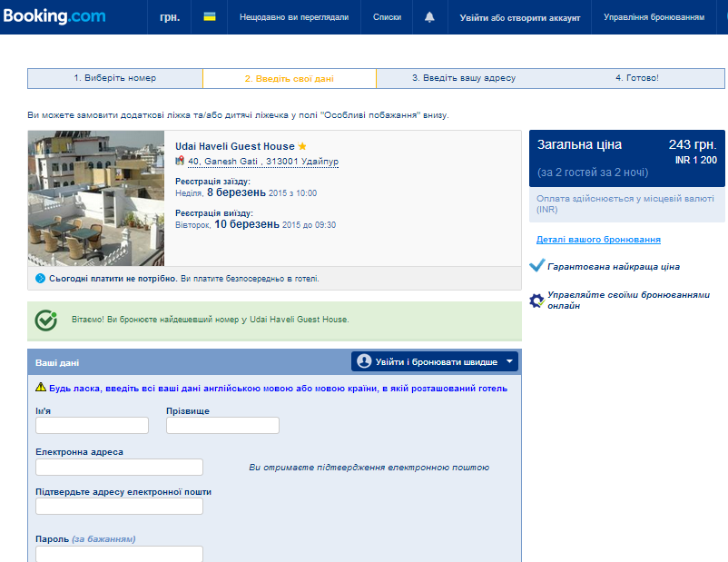
Task: Open hotel address link '40, Ganesh Gati'
Action: click(x=263, y=162)
